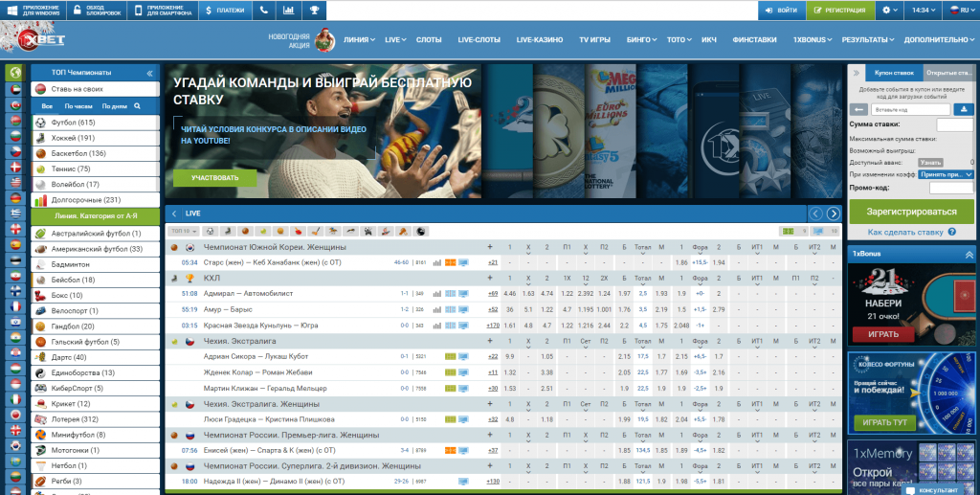
Task: Expand the При изменении коэфф. dropdown
Action: pyautogui.click(x=946, y=174)
